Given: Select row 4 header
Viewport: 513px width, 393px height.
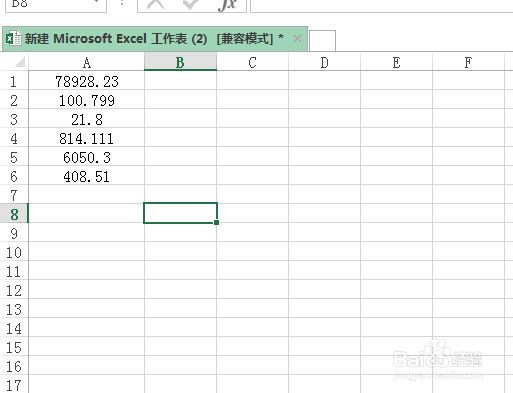Looking at the screenshot, I should click(14, 138).
